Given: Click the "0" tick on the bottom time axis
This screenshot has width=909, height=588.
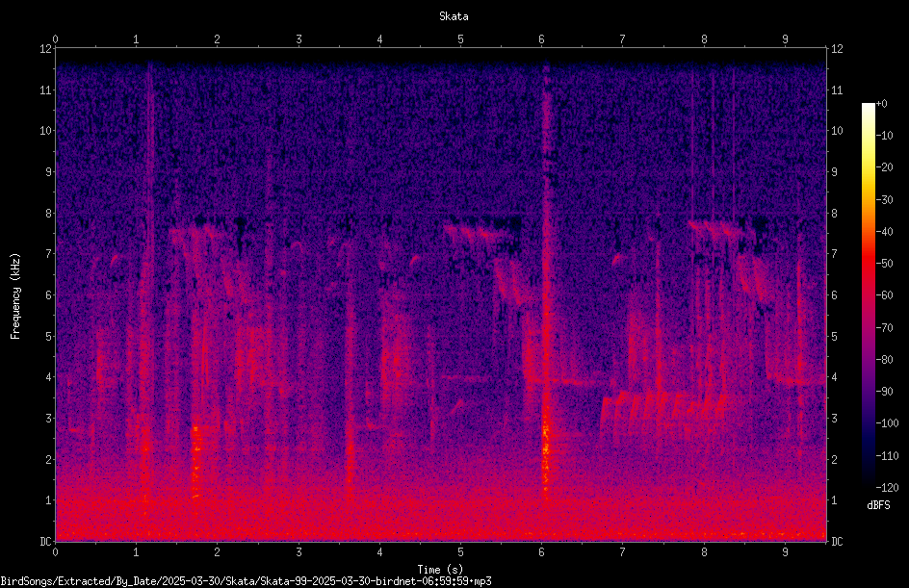Looking at the screenshot, I should coord(55,552).
